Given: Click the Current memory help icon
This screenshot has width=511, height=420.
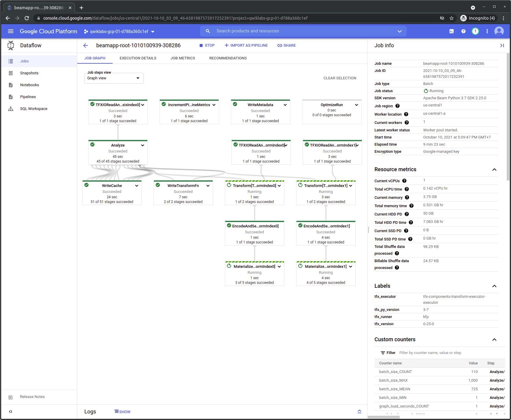Looking at the screenshot, I should [407, 198].
